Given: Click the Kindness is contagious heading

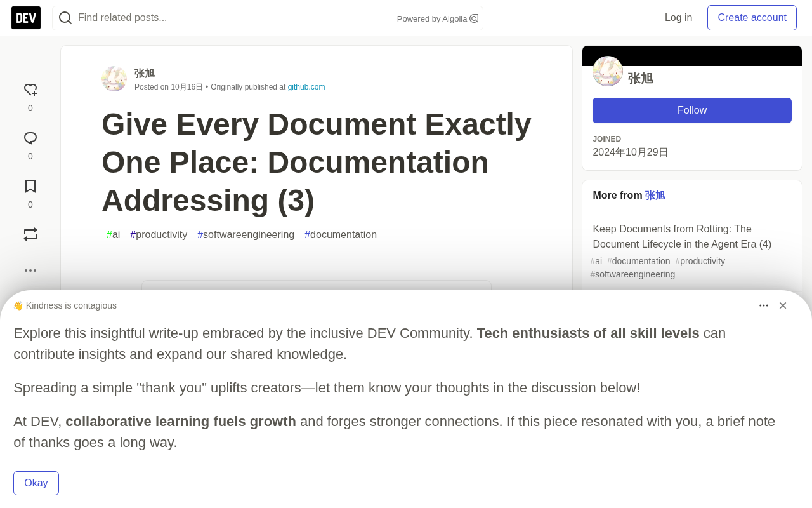Looking at the screenshot, I should click(x=65, y=305).
